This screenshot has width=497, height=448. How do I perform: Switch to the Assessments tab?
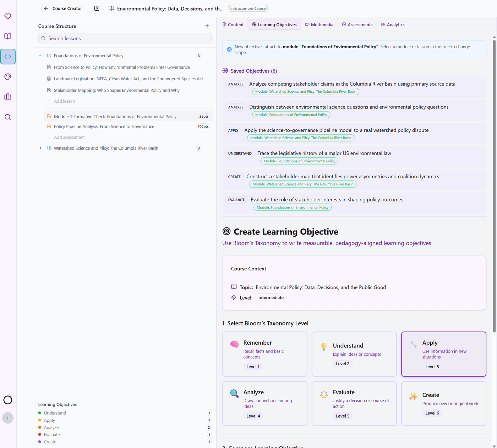tap(357, 25)
